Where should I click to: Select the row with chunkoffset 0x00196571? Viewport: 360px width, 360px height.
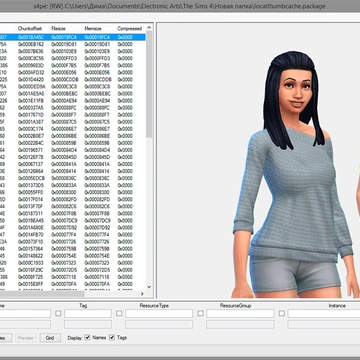click(x=73, y=150)
